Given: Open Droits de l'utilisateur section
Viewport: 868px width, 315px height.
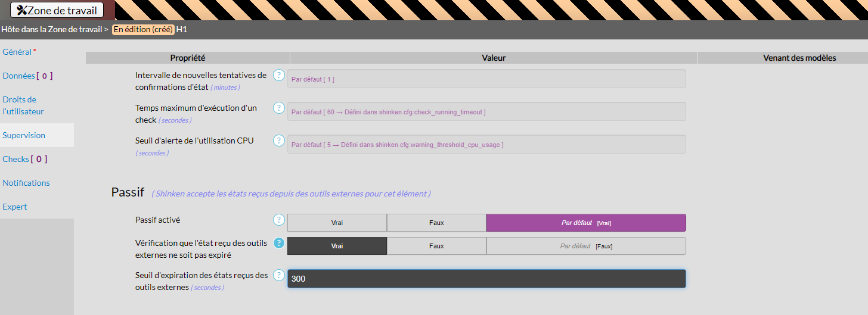Looking at the screenshot, I should [x=23, y=105].
